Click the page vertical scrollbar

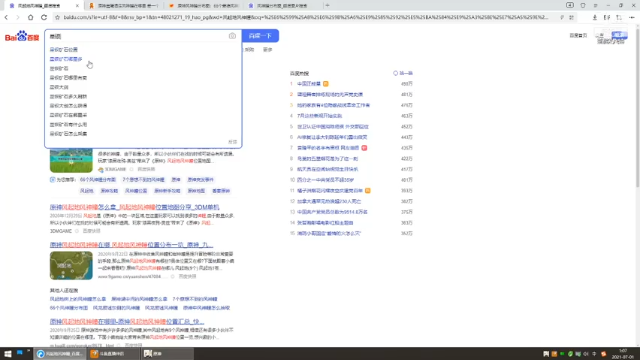pos(637,106)
